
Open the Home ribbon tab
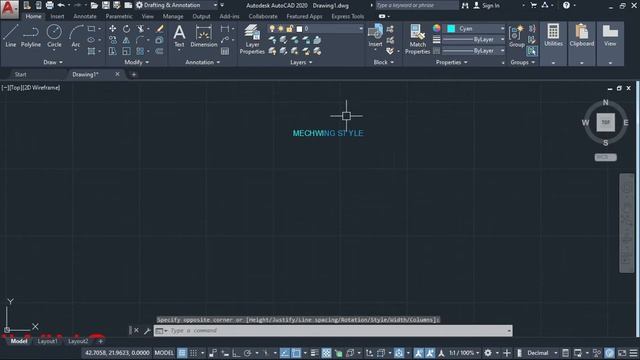[x=33, y=16]
